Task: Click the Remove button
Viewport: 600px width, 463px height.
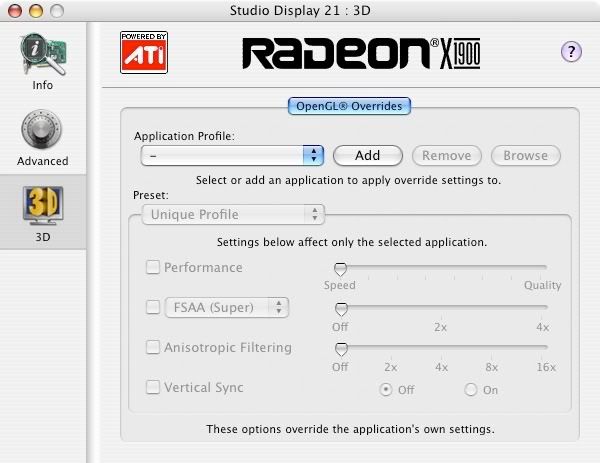Action: tap(447, 155)
